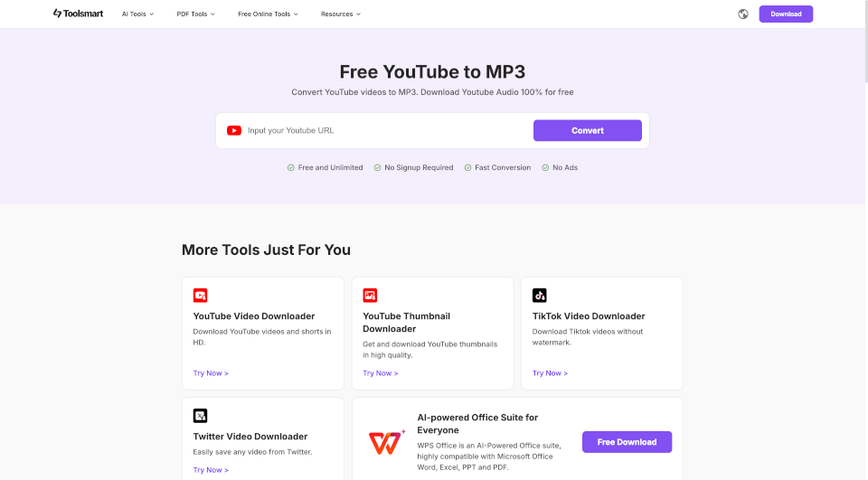Click the YouTube logo in URL field
Image resolution: width=868 pixels, height=480 pixels.
click(234, 131)
